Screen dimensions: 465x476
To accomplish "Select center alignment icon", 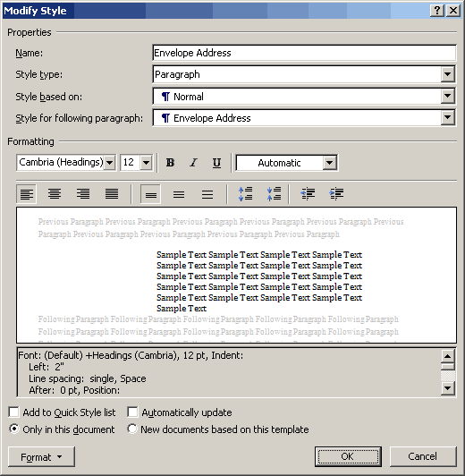I will [x=55, y=193].
